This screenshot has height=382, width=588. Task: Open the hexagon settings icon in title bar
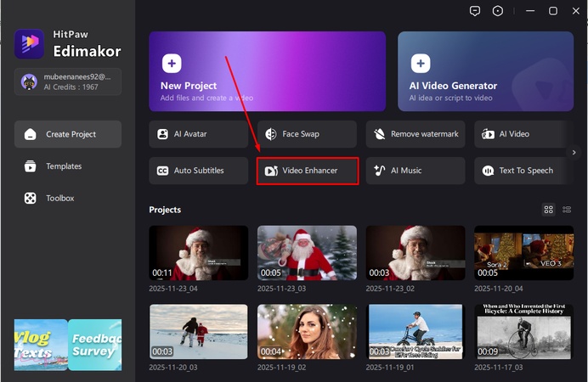click(498, 11)
